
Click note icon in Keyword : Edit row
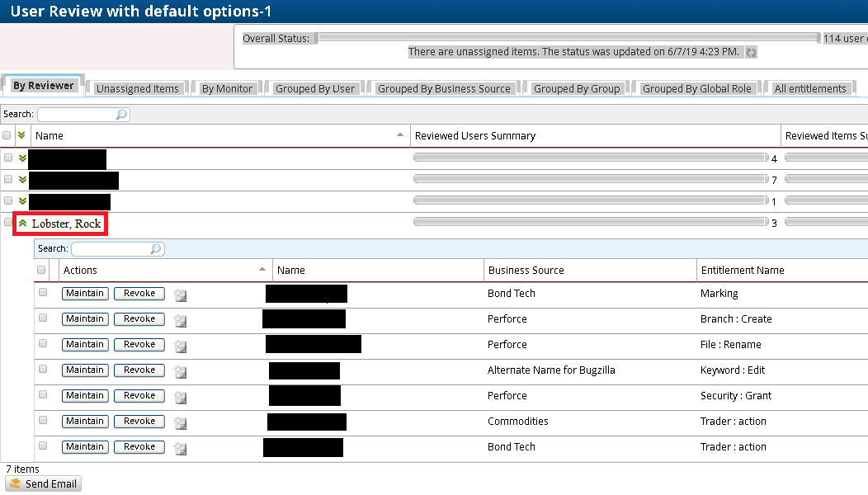(180, 372)
